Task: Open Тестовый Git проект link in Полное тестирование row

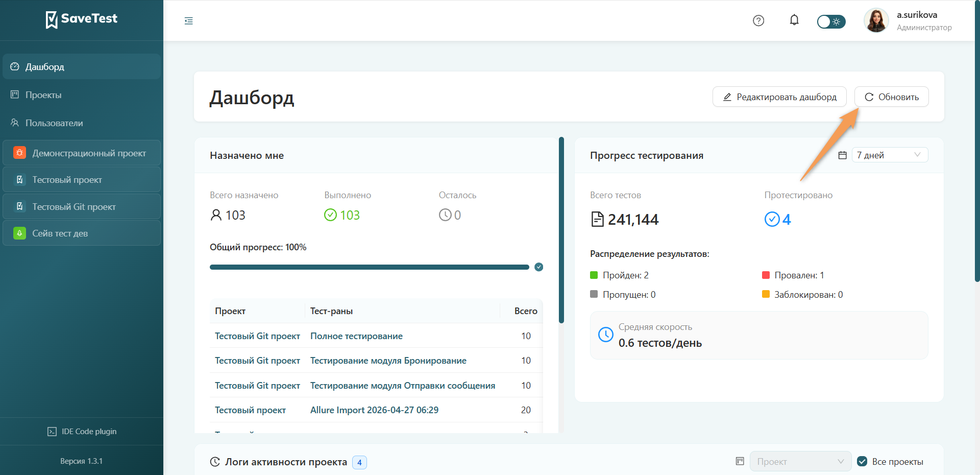Action: click(x=257, y=336)
